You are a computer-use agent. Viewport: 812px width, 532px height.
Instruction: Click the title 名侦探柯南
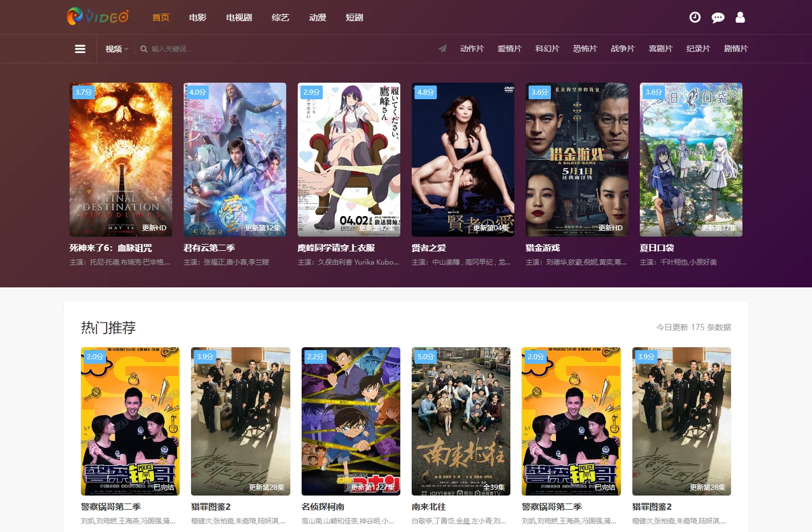coord(323,507)
